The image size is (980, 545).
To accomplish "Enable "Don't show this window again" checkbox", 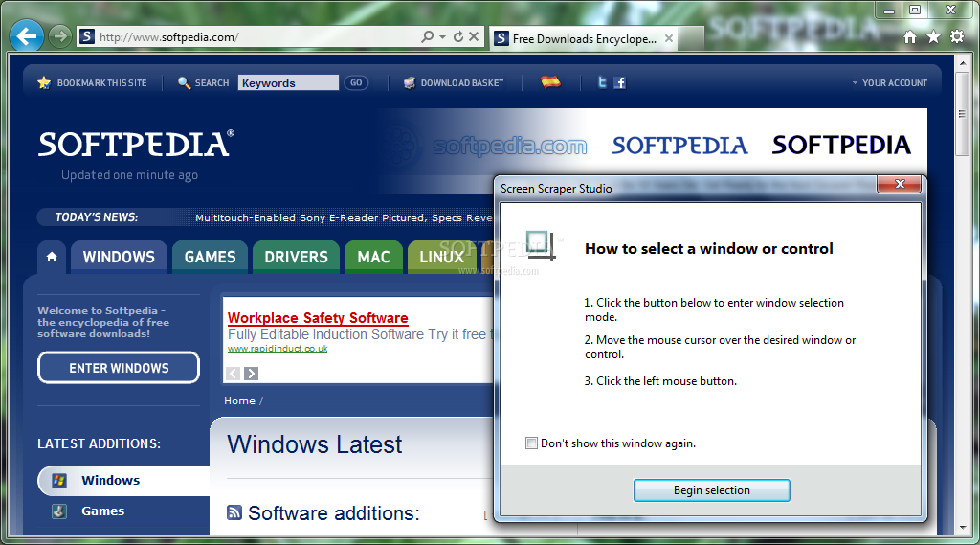I will [531, 443].
